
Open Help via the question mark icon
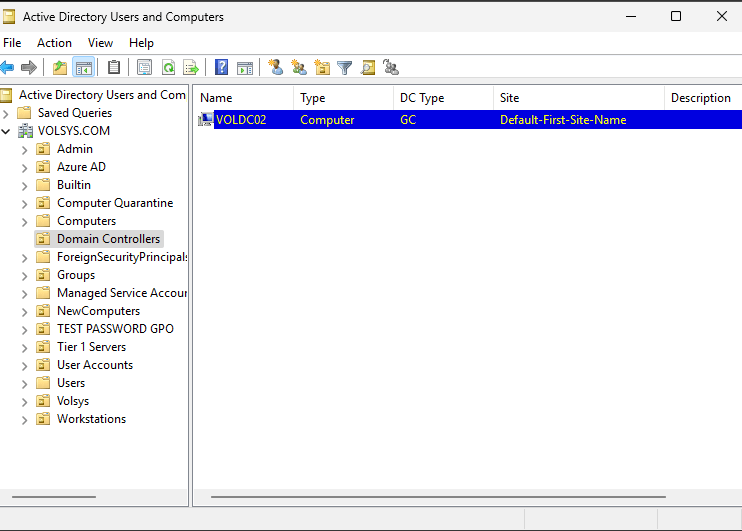[x=222, y=68]
